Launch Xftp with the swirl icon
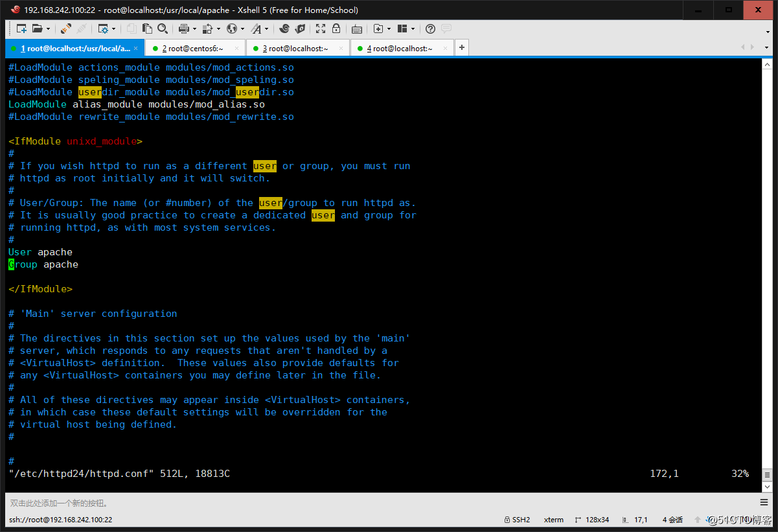 tap(284, 29)
